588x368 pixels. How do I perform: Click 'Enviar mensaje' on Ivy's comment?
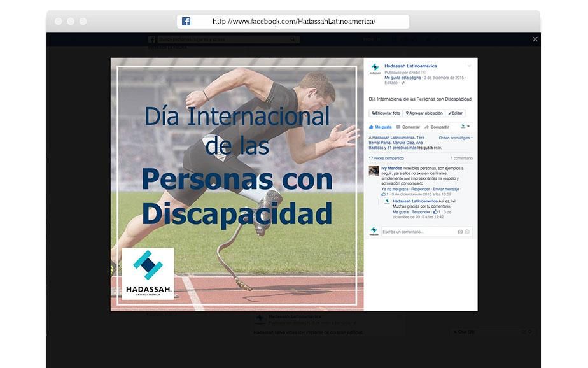pos(446,190)
